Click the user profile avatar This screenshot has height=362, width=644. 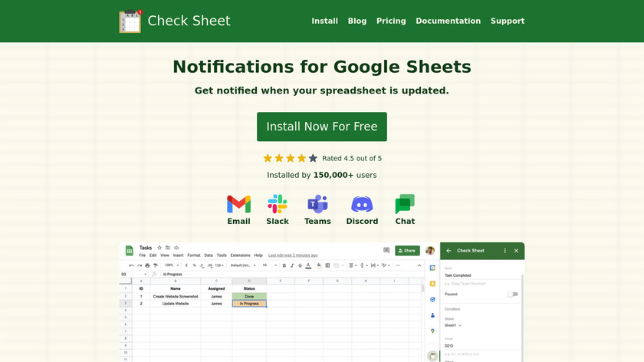pos(430,251)
